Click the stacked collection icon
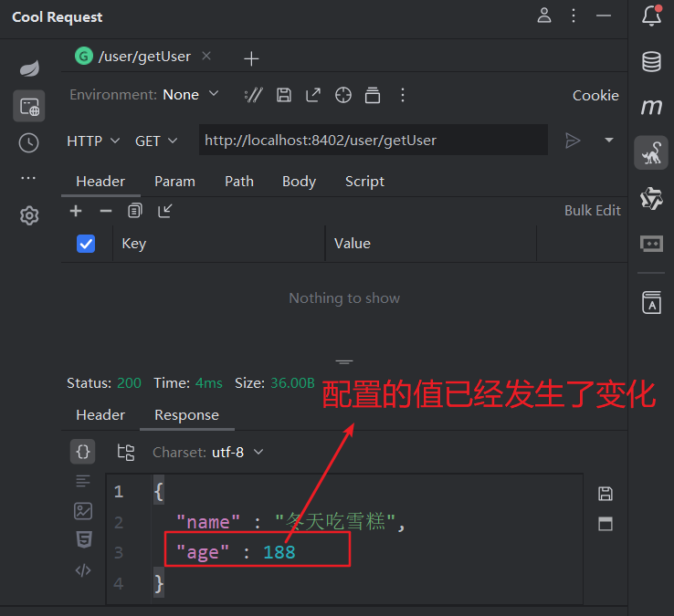This screenshot has height=616, width=674. (x=373, y=95)
